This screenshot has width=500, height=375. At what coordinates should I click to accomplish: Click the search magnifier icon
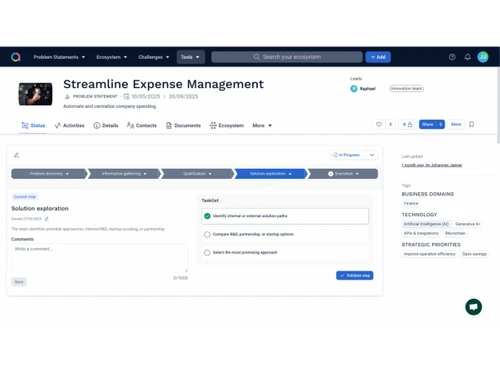(x=256, y=57)
